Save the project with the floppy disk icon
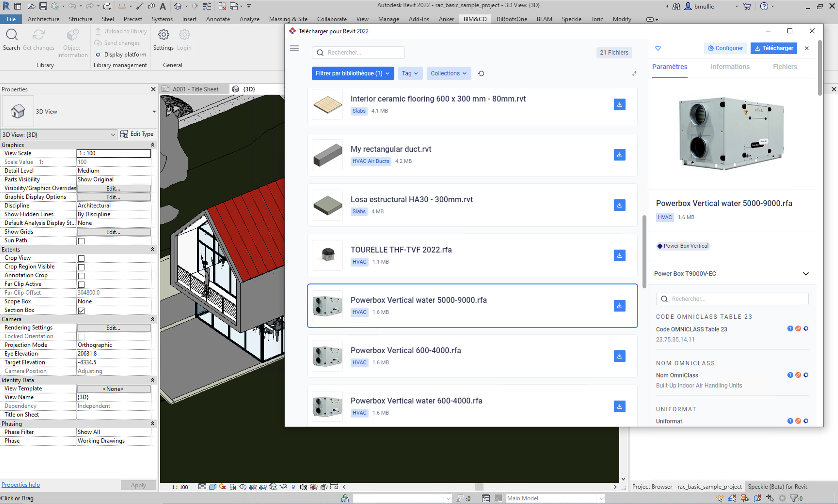 [x=43, y=6]
